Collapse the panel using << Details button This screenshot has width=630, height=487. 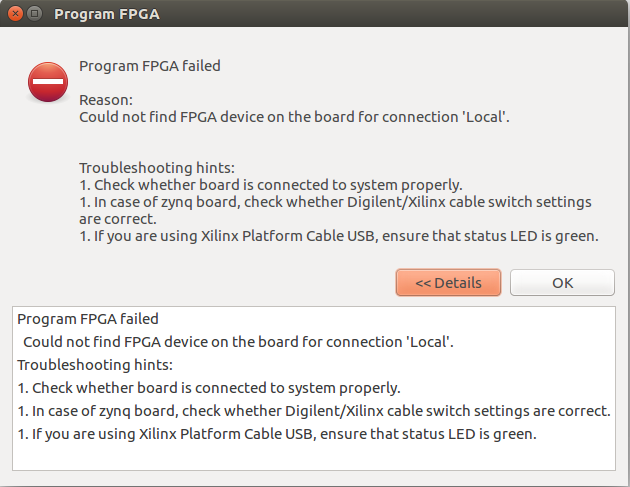click(448, 283)
